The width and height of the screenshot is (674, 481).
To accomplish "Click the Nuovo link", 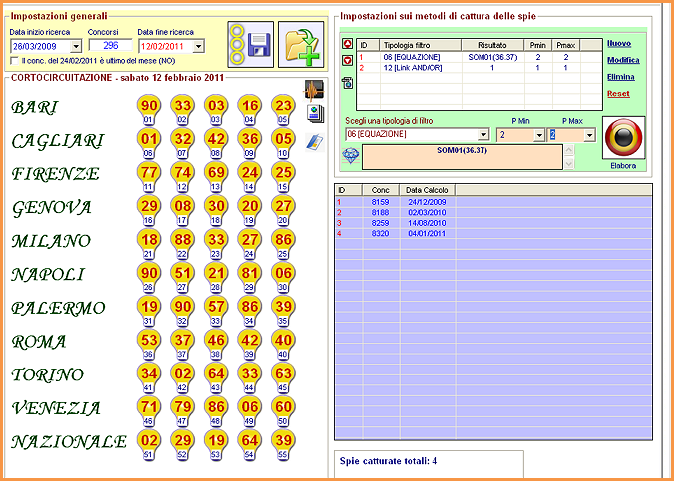I will tap(619, 44).
